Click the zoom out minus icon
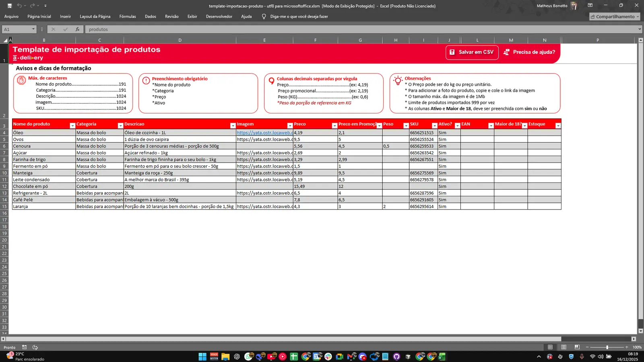 (x=587, y=347)
